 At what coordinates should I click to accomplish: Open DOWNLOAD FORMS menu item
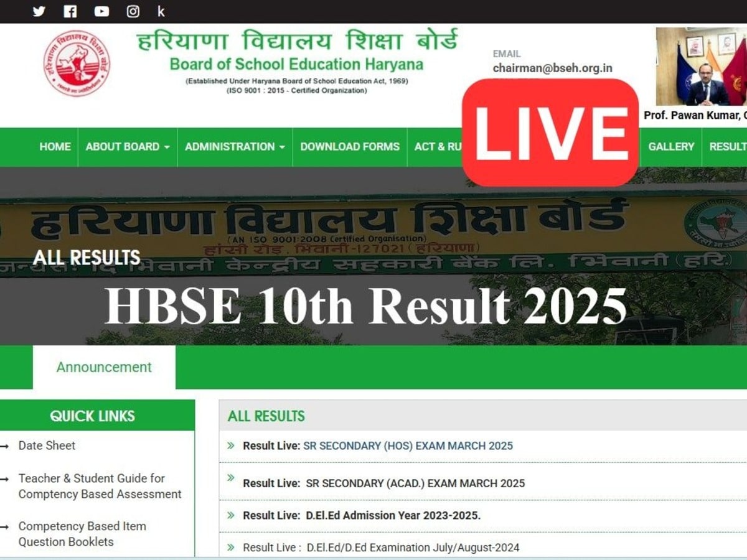tap(350, 147)
